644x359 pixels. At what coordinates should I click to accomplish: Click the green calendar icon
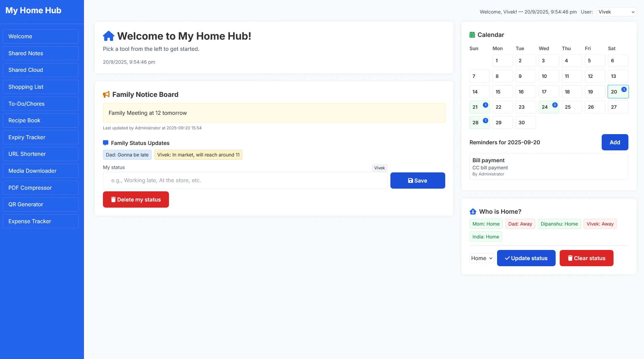click(472, 35)
